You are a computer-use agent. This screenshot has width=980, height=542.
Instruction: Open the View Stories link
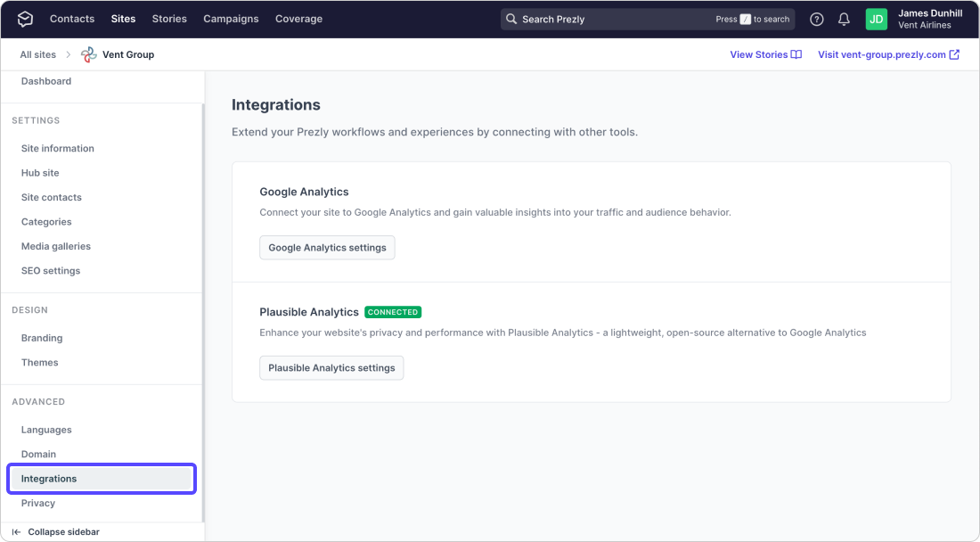pos(765,54)
